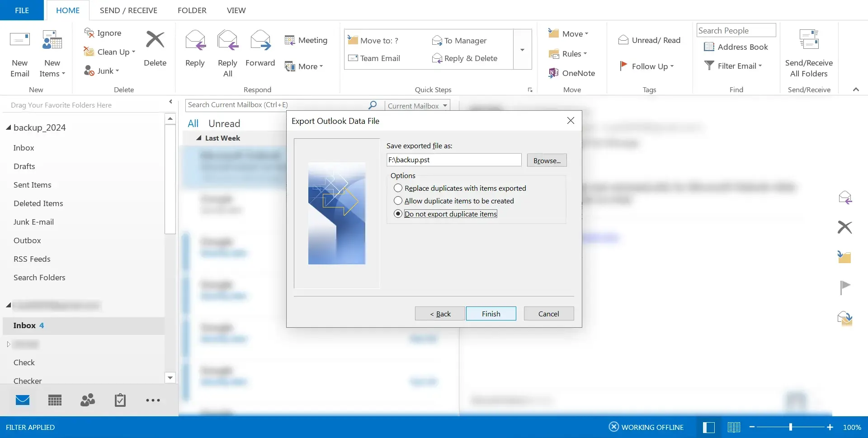868x438 pixels.
Task: Switch to Calendar view icon
Action: coord(55,400)
